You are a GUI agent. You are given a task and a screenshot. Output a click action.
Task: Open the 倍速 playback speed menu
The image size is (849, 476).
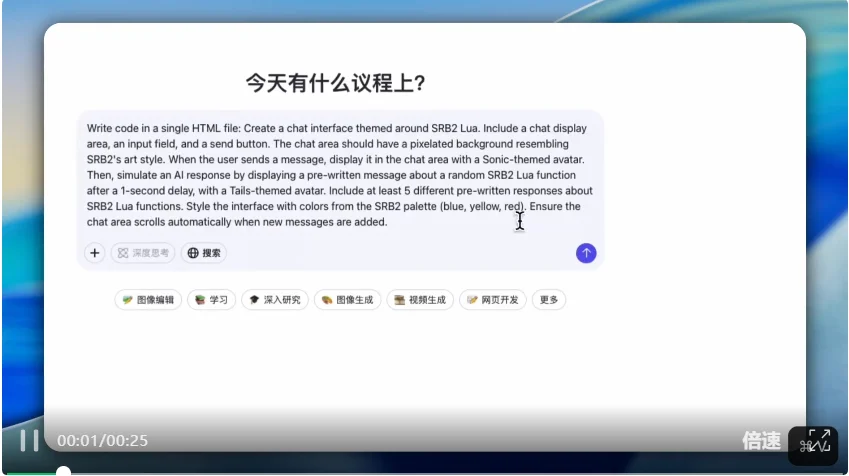(761, 441)
